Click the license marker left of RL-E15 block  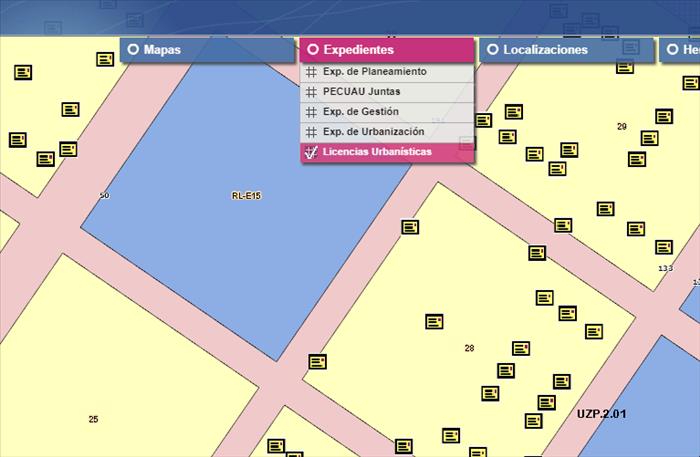68,149
